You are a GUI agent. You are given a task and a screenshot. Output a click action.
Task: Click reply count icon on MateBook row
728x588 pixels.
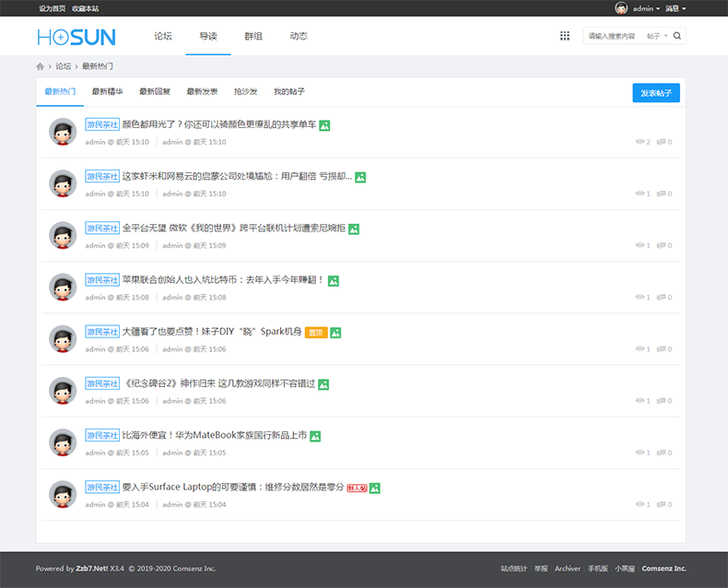661,453
